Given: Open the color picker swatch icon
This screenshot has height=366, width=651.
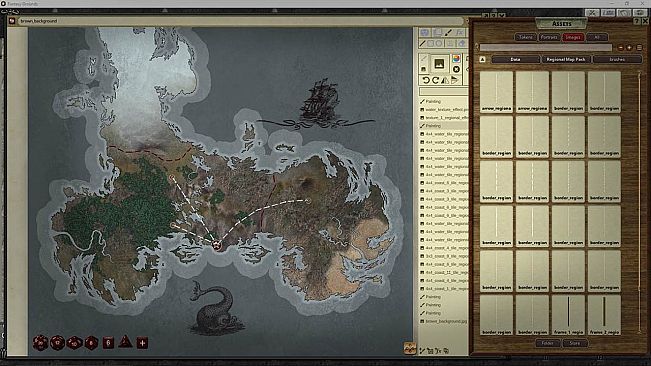Looking at the screenshot, I should point(456,59).
